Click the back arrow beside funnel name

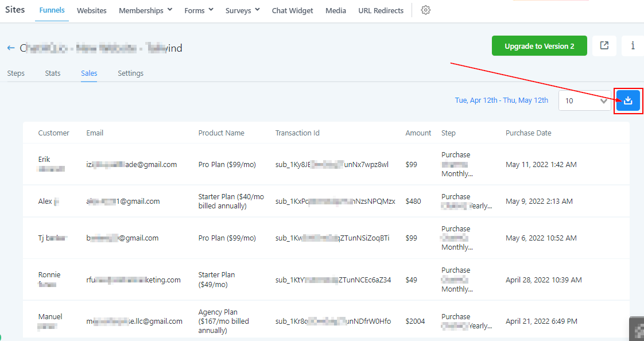[x=11, y=48]
